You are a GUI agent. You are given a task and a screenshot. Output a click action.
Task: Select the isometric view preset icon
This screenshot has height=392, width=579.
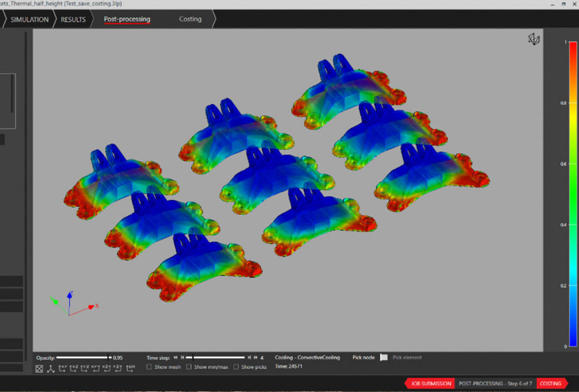[130, 368]
